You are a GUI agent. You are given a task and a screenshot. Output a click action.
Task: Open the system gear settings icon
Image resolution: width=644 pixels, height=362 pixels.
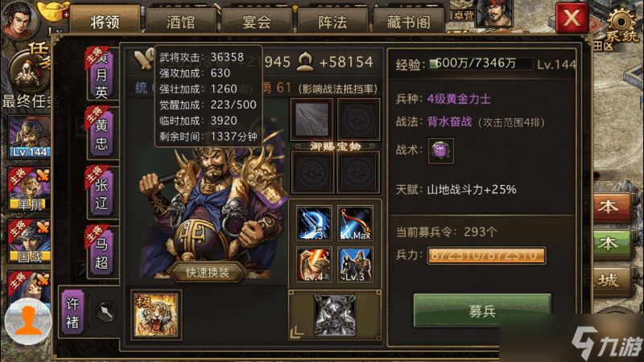point(621,23)
